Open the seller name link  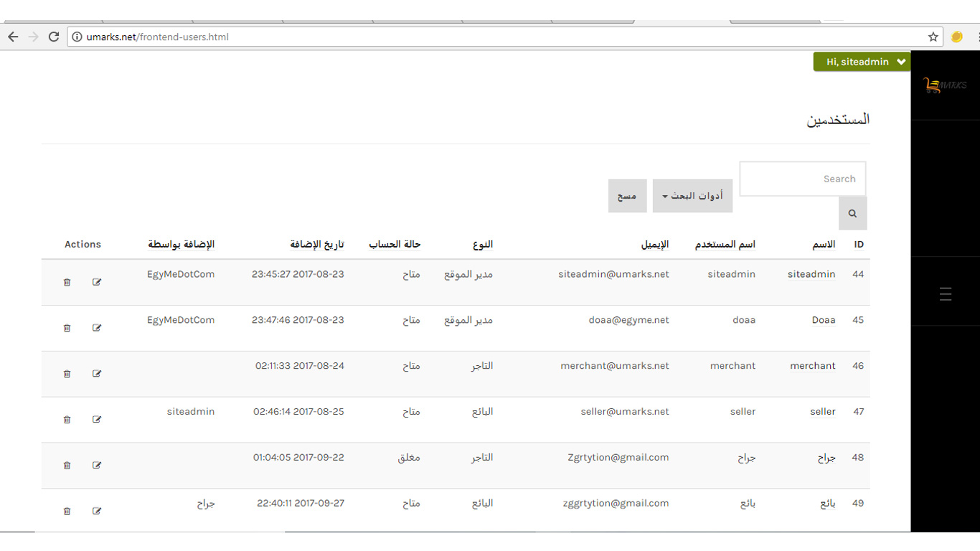(x=823, y=412)
